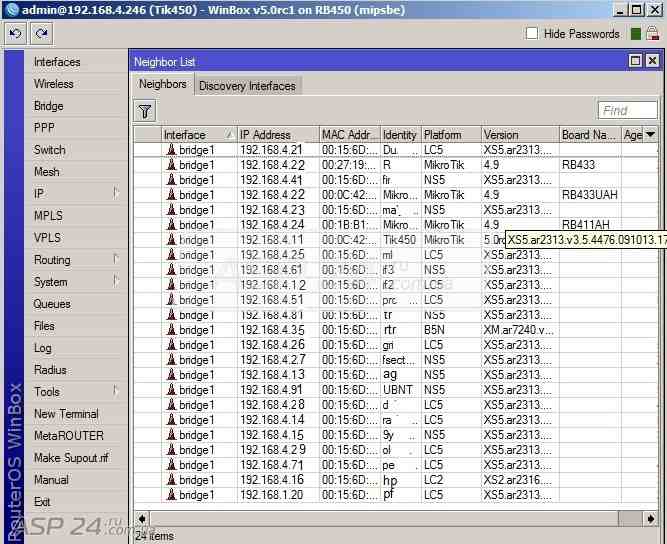
Task: Toggle the Hide Passwords checkbox
Action: point(531,34)
